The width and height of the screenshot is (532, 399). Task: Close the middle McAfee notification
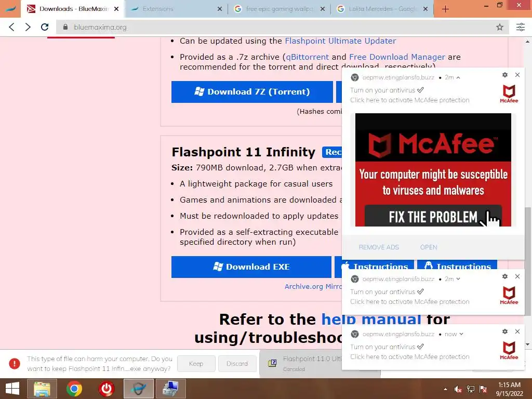pos(517,276)
